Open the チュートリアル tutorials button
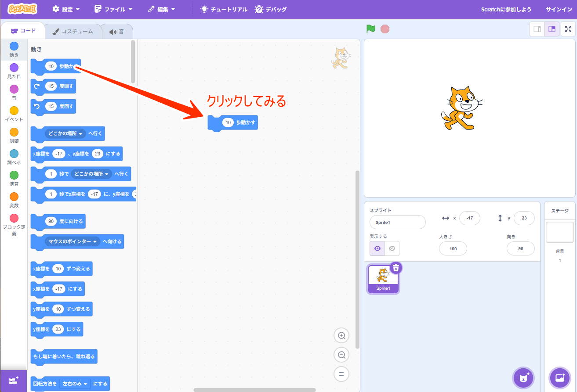Viewport: 577px width, 392px height. (x=224, y=9)
